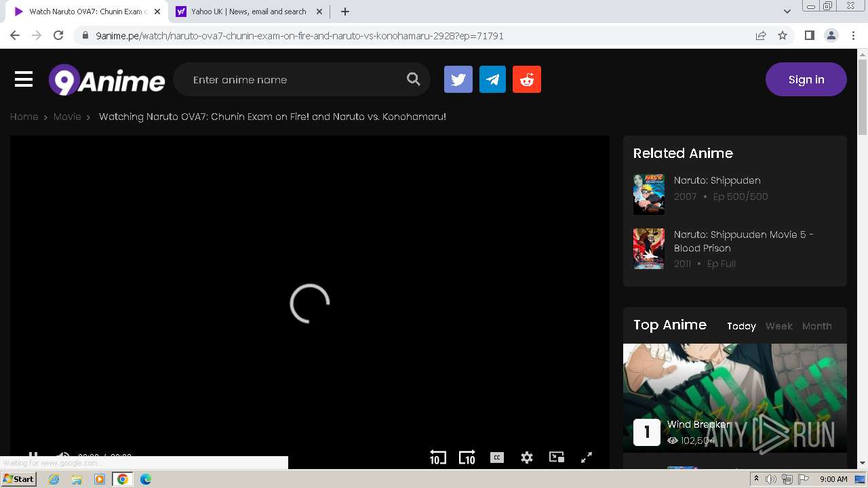Image resolution: width=868 pixels, height=488 pixels.
Task: Go back to the previous page
Action: tap(15, 35)
